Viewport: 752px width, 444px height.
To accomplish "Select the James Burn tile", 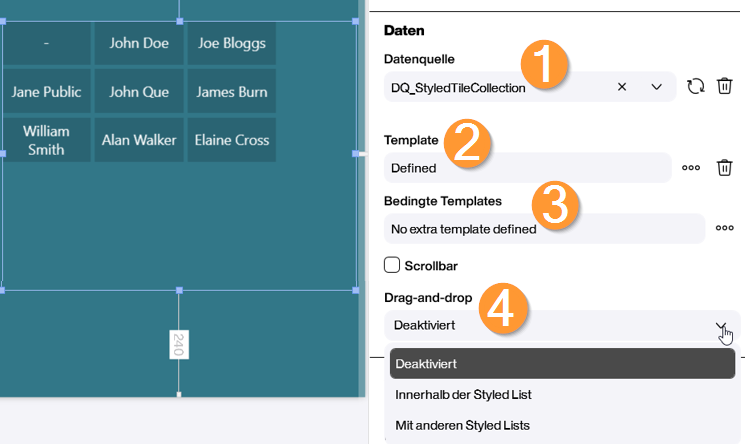I will [232, 92].
